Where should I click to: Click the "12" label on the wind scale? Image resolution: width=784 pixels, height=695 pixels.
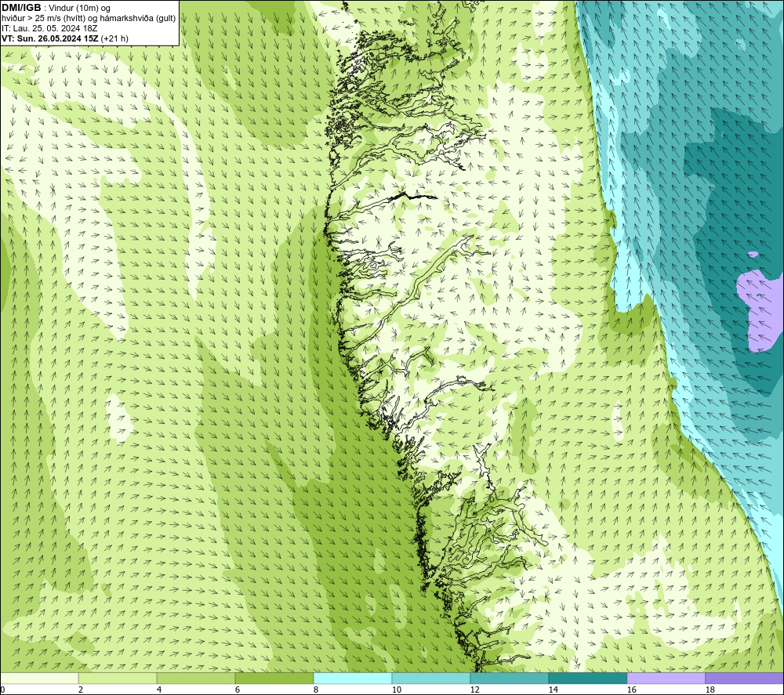[x=474, y=690]
